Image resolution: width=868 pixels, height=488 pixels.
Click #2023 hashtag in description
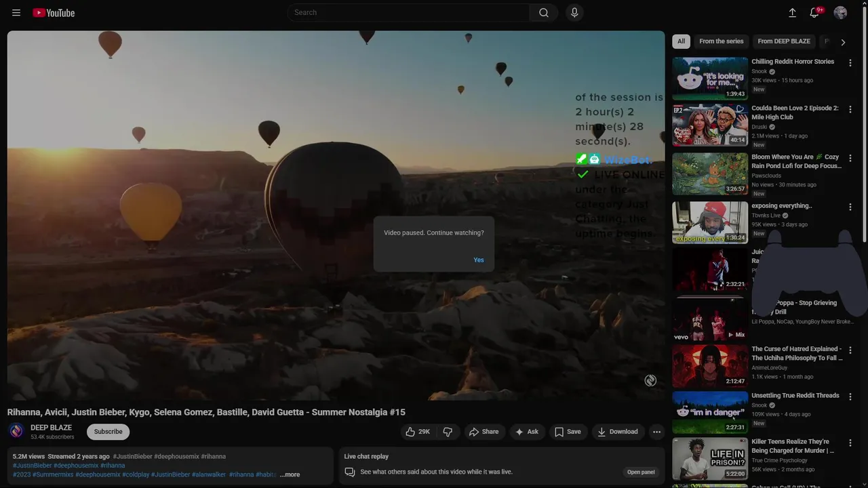22,474
